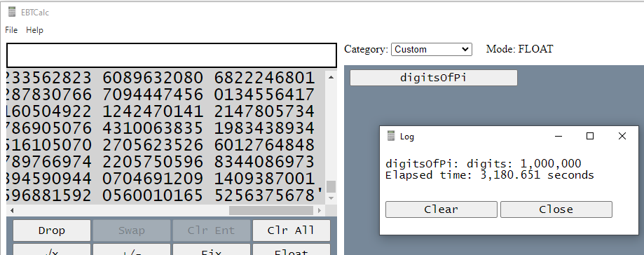Image resolution: width=644 pixels, height=255 pixels.
Task: Open the File menu
Action: point(11,30)
